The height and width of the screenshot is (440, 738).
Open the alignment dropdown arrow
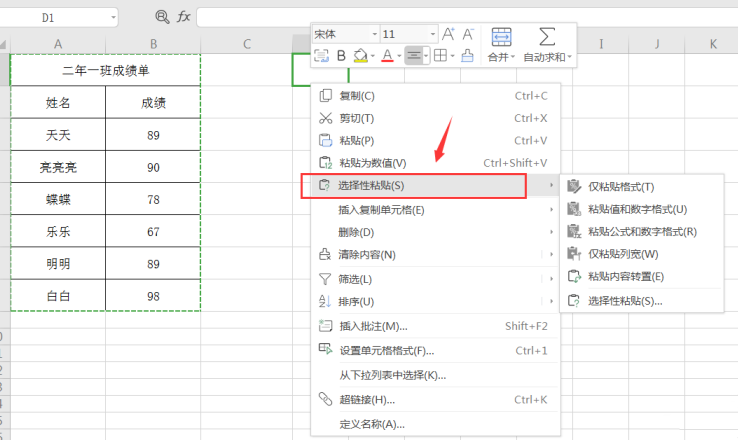(x=426, y=56)
